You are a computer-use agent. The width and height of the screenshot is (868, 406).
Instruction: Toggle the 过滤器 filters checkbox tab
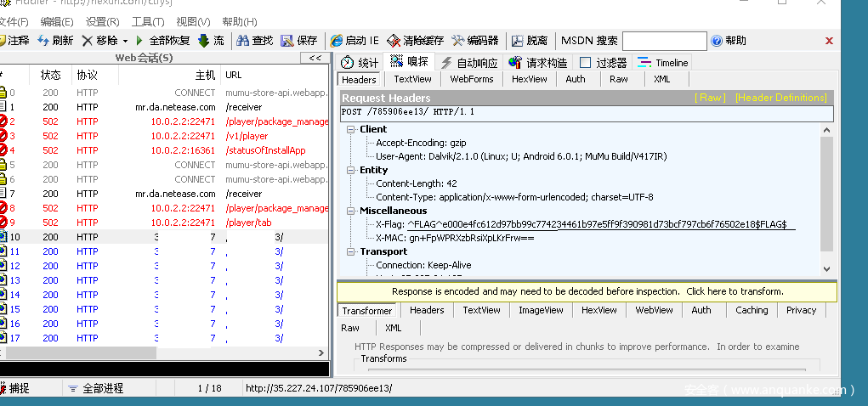coord(585,63)
